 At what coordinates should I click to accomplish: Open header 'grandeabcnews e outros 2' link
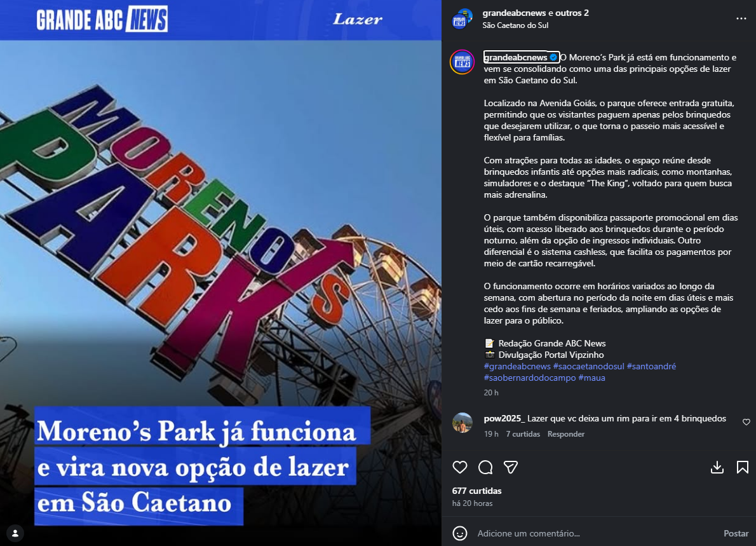tap(535, 13)
